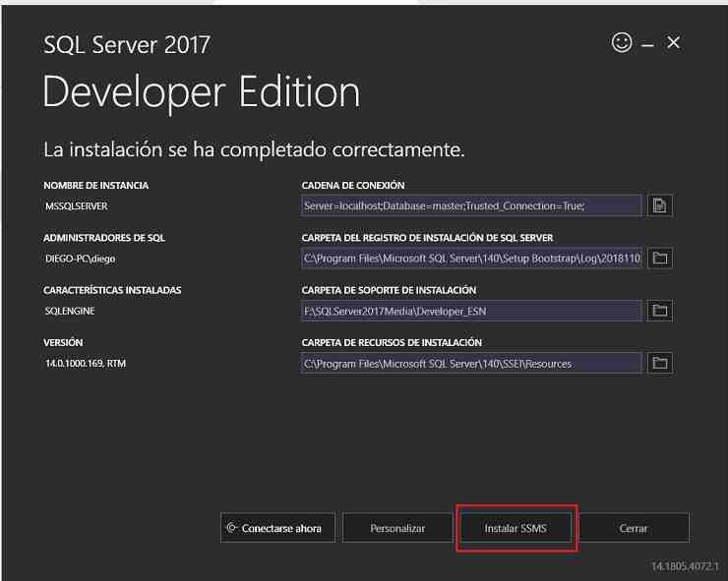Click the Conectarse ahora button
The height and width of the screenshot is (581, 728).
tap(277, 528)
